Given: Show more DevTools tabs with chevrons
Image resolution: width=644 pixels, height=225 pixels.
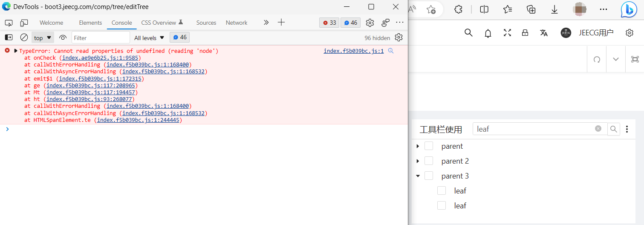Looking at the screenshot, I should (x=266, y=23).
